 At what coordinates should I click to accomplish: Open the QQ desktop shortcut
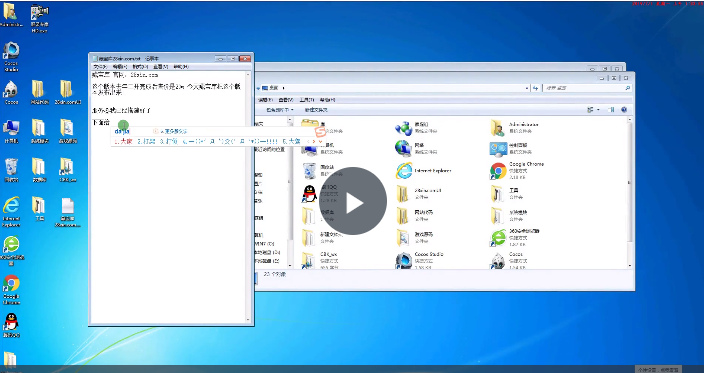coord(11,325)
